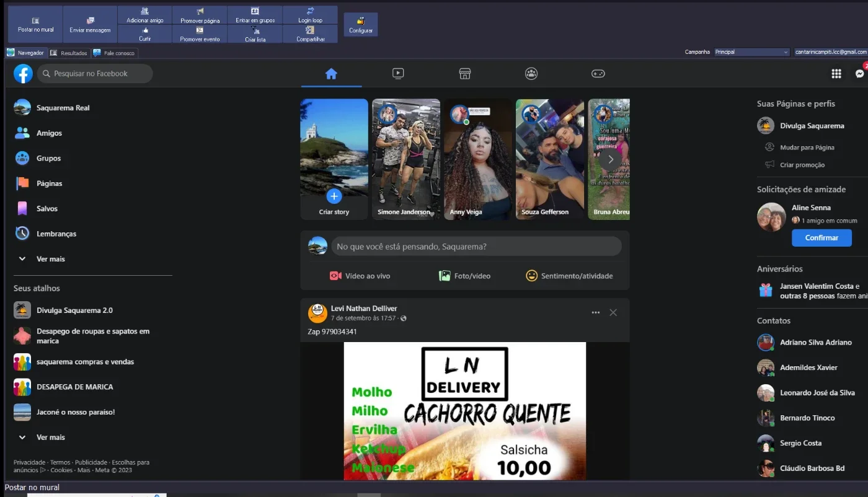Advance stories with the next arrow

[x=611, y=159]
